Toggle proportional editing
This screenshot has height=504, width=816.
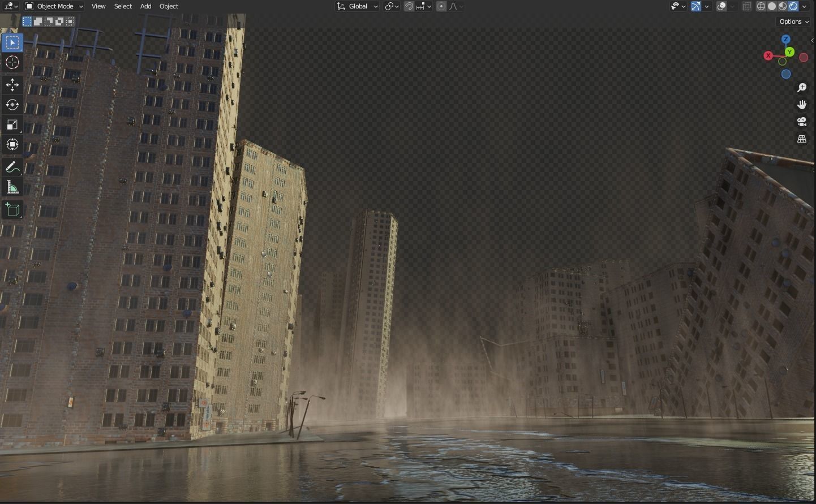441,6
